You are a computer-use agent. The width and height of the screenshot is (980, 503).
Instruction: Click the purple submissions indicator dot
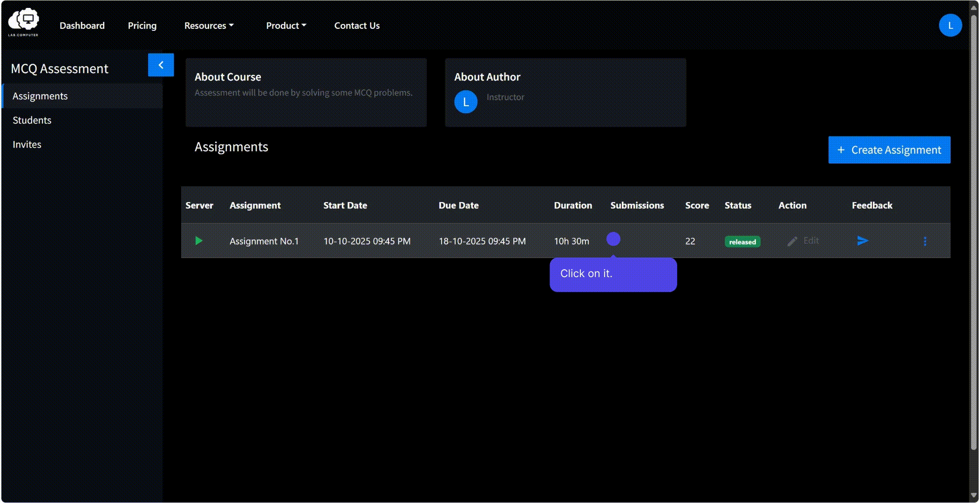coord(613,239)
